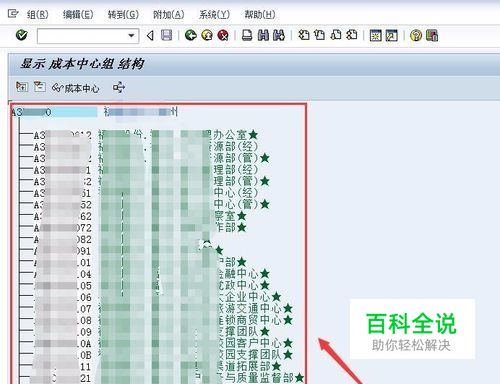This screenshot has height=384, width=500.
Task: Select tree row ending 融中心
Action: click(x=152, y=274)
